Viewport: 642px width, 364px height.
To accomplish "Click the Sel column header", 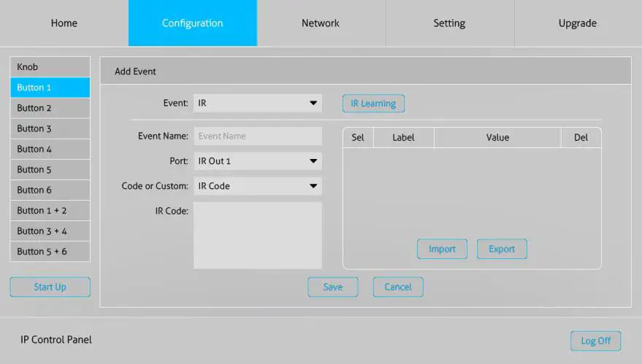I will [358, 137].
